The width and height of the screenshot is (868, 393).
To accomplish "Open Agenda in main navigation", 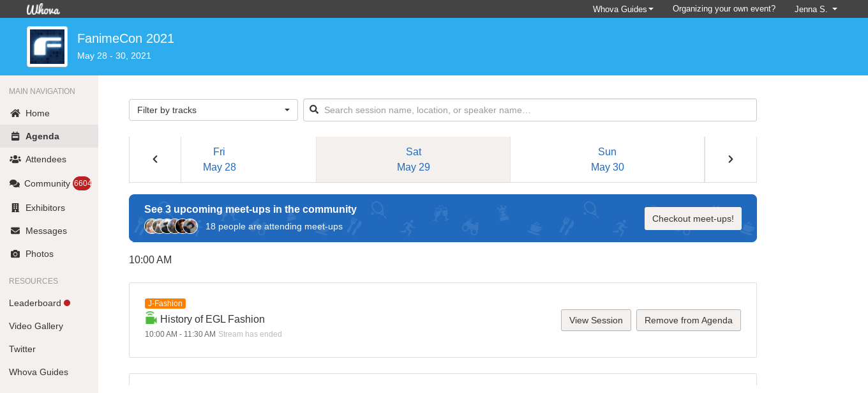I will coord(49,136).
